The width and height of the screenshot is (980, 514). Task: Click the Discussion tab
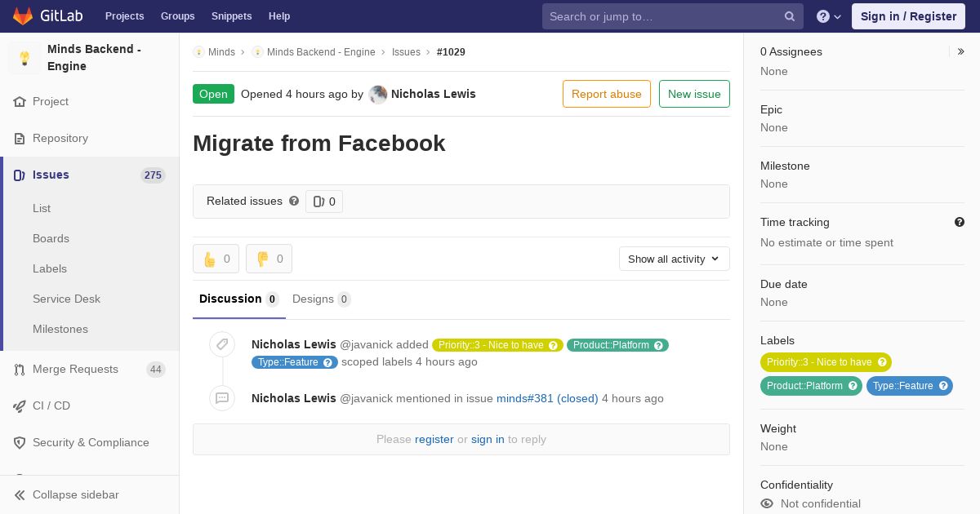(238, 299)
